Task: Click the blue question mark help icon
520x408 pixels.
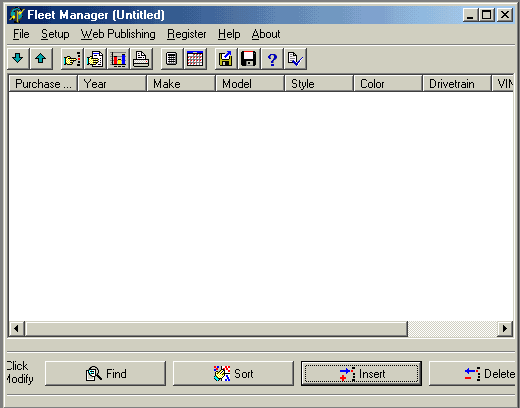Action: click(272, 59)
